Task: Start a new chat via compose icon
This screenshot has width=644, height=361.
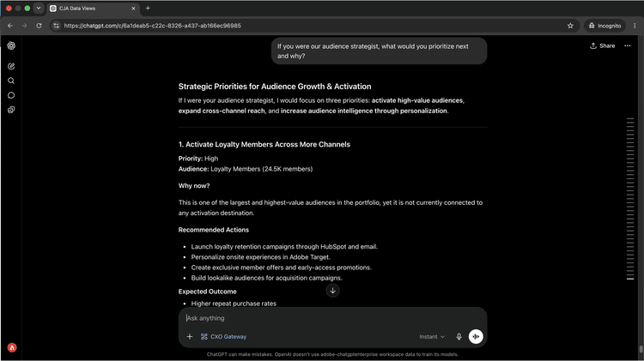Action: 11,66
